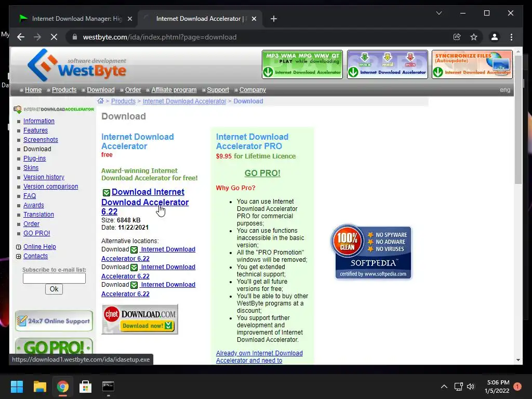Image resolution: width=532 pixels, height=399 pixels.
Task: Open the Screenshots sidebar link
Action: coord(41,139)
